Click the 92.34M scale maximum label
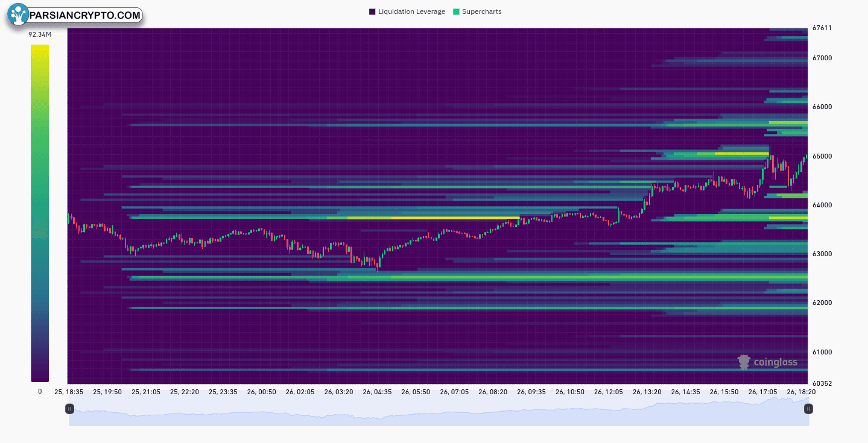868x443 pixels. [40, 34]
